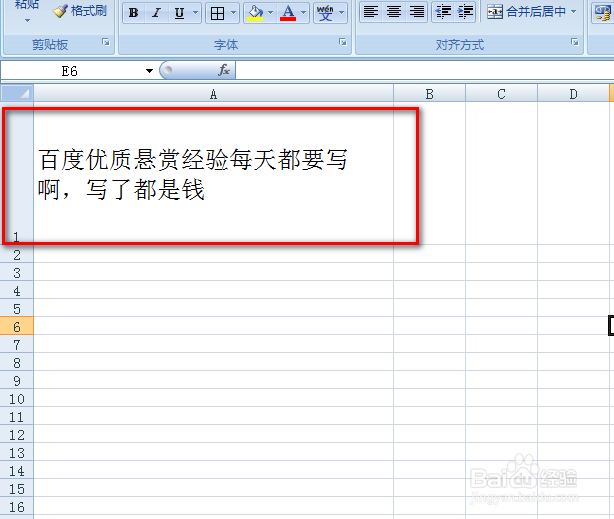Open the underline style dropdown arrow

pyautogui.click(x=195, y=13)
